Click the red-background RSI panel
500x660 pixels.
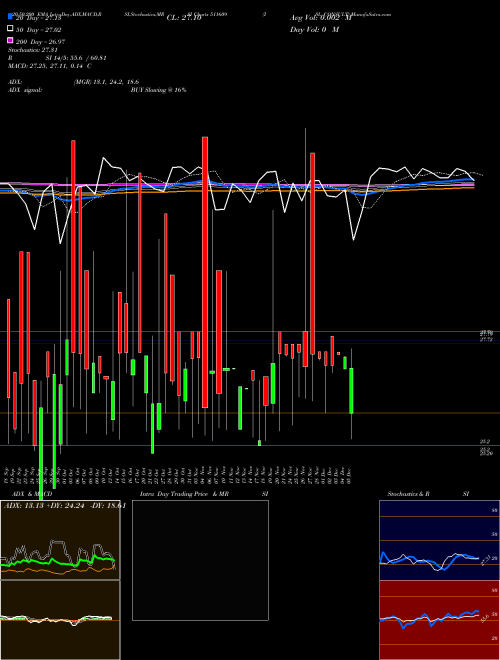(439, 620)
